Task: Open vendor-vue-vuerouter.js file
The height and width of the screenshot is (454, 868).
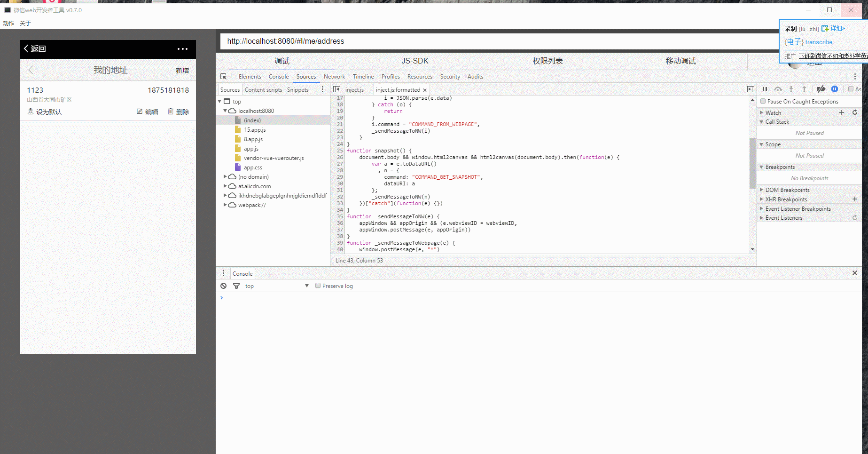Action: click(274, 158)
